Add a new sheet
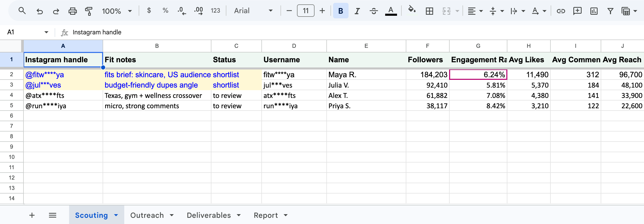Viewport: 644px width, 224px height. pos(32,215)
